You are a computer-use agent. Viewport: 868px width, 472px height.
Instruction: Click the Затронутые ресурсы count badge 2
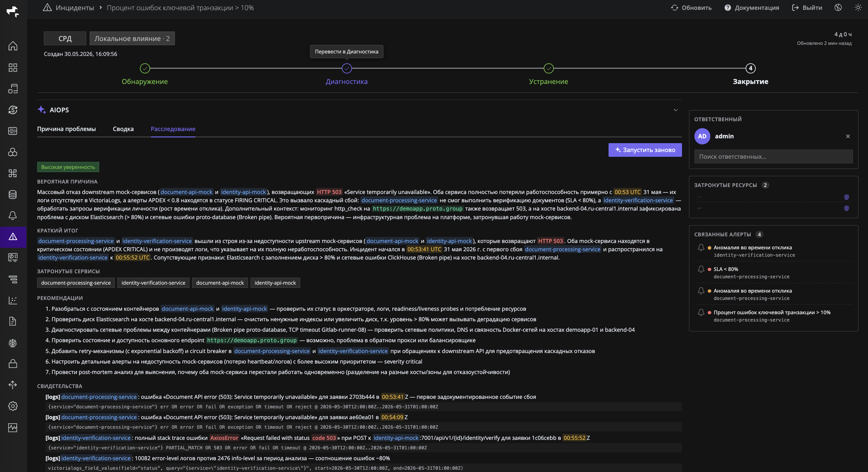tap(765, 185)
